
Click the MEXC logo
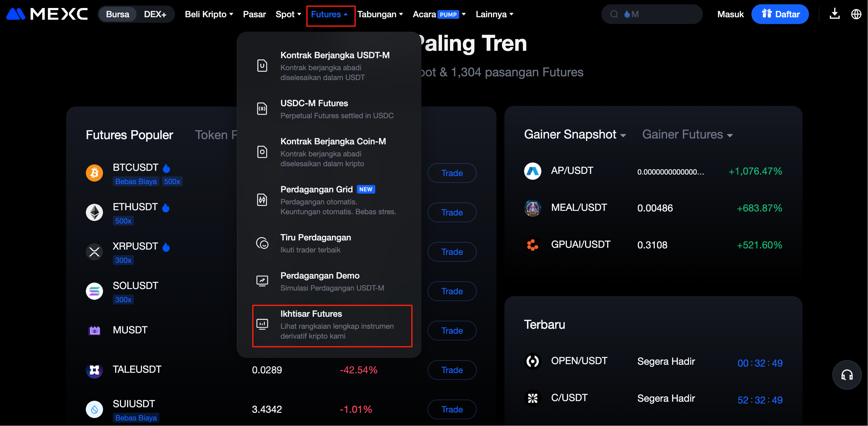coord(47,14)
